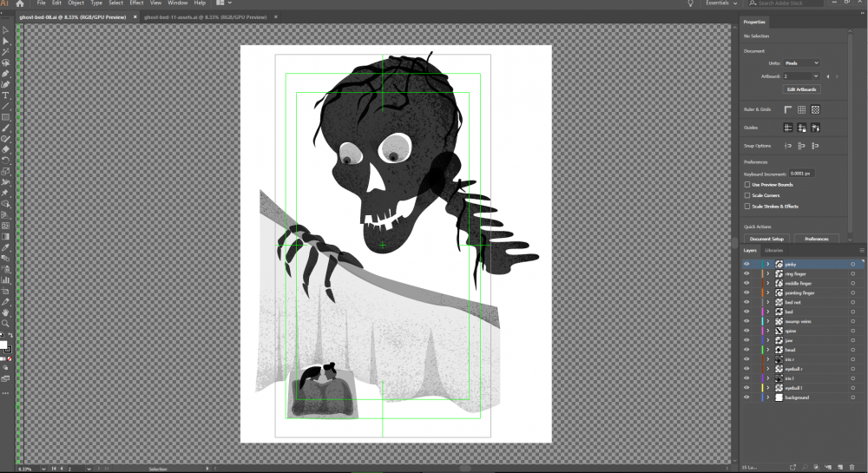Image resolution: width=868 pixels, height=473 pixels.
Task: Click the Edit Artboards button
Action: point(801,89)
